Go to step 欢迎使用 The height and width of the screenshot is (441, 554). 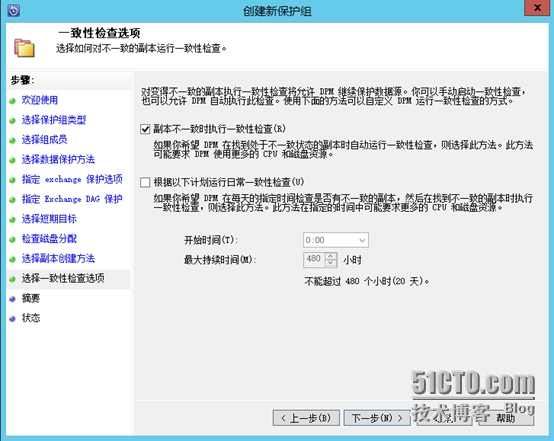(40, 100)
